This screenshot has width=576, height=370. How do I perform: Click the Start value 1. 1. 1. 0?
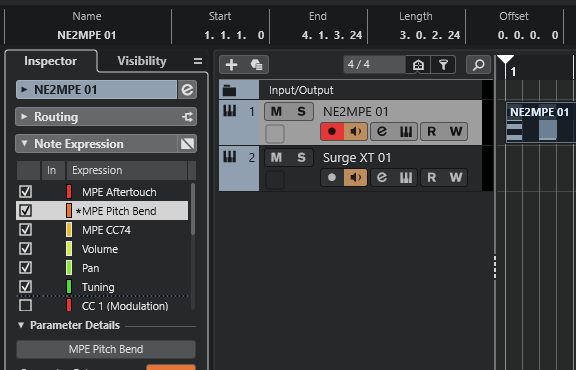(234, 35)
